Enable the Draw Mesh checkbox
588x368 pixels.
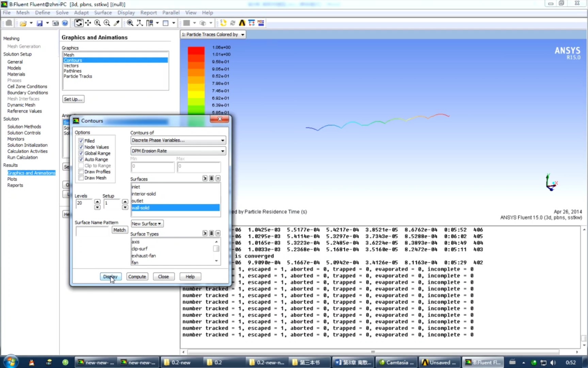click(81, 178)
